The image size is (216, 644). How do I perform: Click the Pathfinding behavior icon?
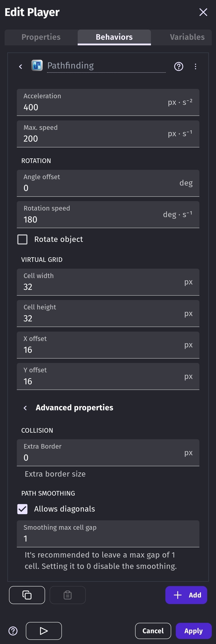(37, 66)
